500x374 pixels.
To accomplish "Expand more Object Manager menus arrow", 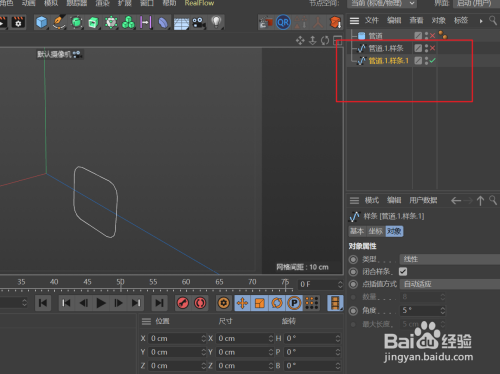I will coord(481,21).
